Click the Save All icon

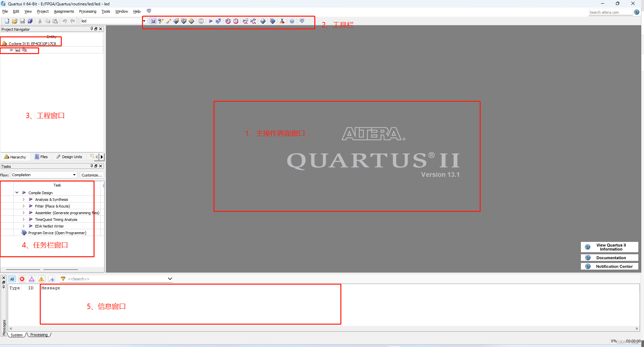pos(30,21)
